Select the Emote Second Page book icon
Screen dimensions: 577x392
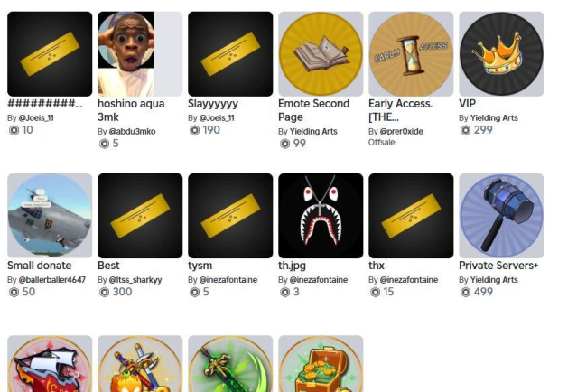(321, 53)
